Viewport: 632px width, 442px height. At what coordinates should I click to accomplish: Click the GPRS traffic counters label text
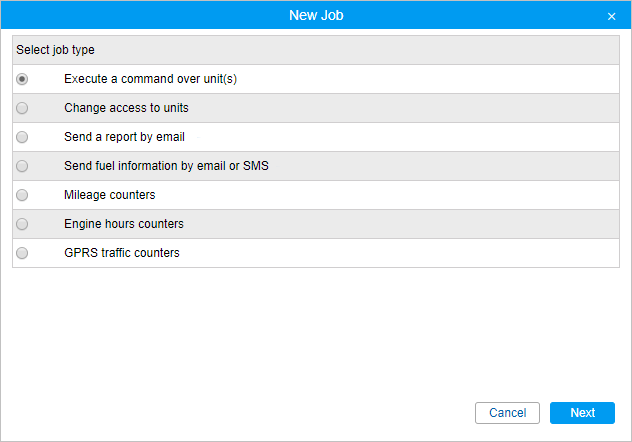coord(122,253)
